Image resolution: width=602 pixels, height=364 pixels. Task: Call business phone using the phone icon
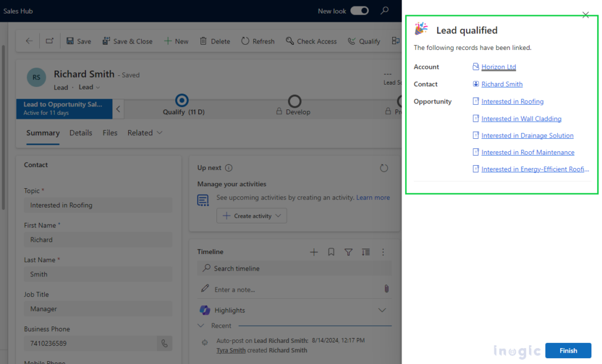pos(165,343)
